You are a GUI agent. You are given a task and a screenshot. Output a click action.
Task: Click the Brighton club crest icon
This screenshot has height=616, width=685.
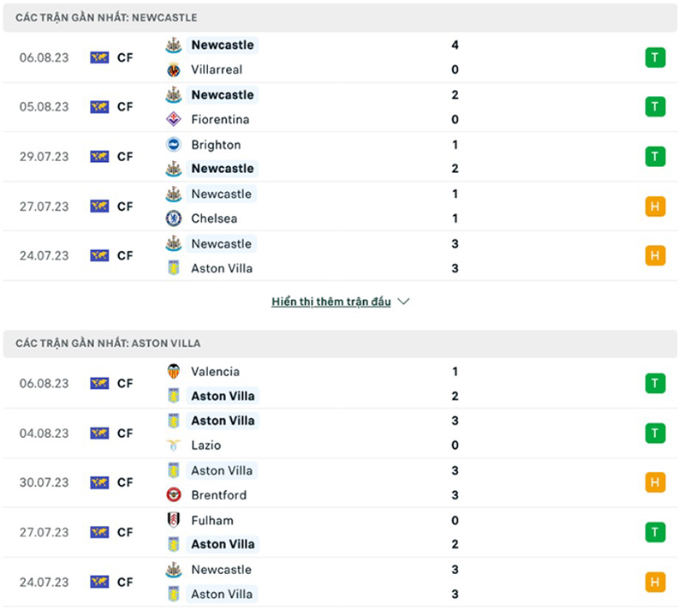174,145
